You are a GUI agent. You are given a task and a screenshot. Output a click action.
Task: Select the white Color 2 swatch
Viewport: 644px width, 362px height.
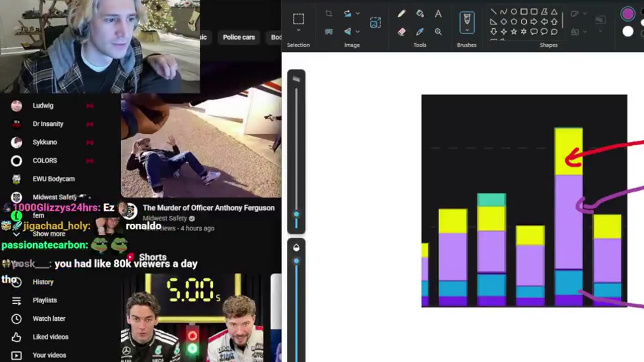pyautogui.click(x=627, y=31)
